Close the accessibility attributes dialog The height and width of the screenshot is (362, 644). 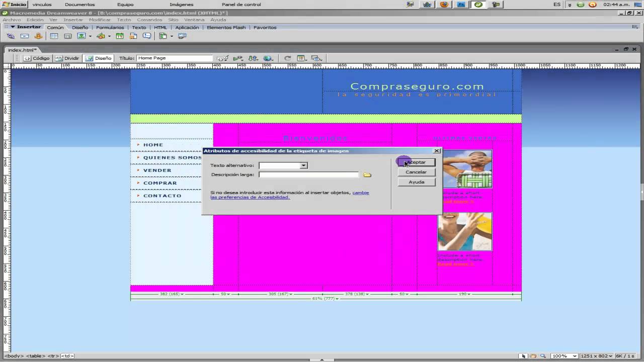click(x=437, y=151)
